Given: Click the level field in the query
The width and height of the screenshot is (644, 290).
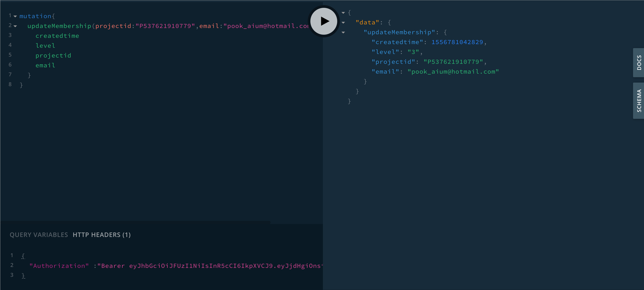Looking at the screenshot, I should [45, 46].
